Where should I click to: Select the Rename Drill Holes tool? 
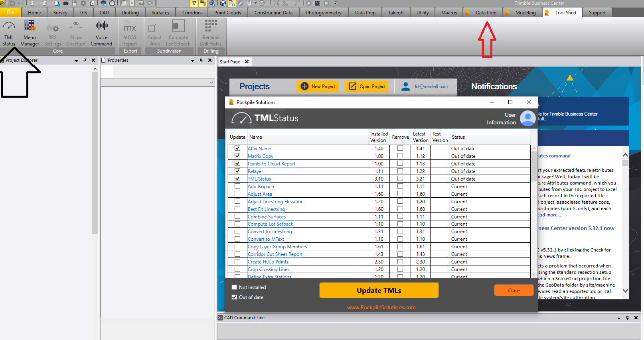coord(211,33)
